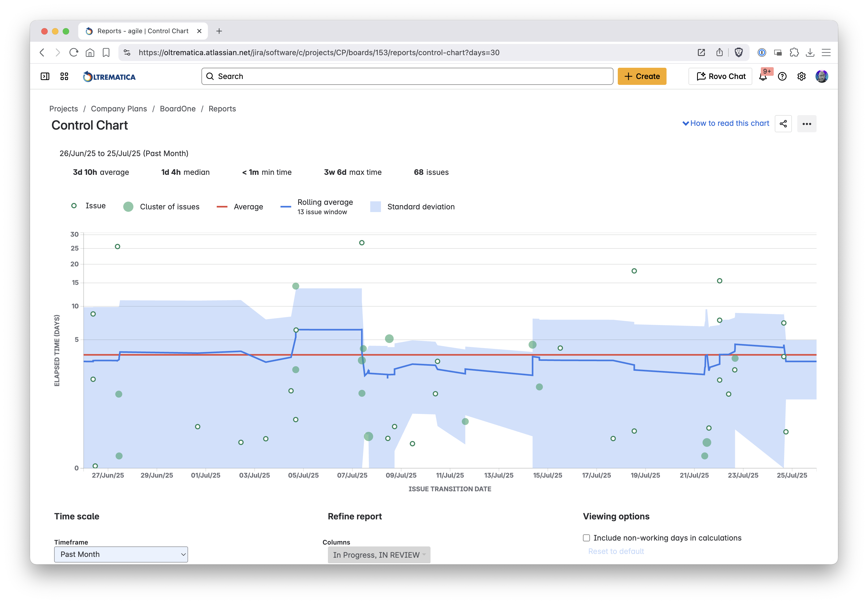Open Rovo Chat

pos(720,76)
